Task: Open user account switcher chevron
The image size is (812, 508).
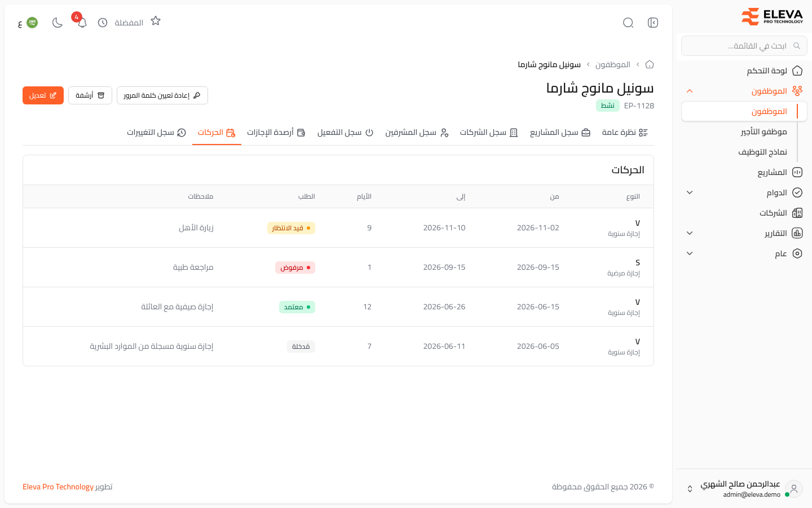Action: coord(690,489)
